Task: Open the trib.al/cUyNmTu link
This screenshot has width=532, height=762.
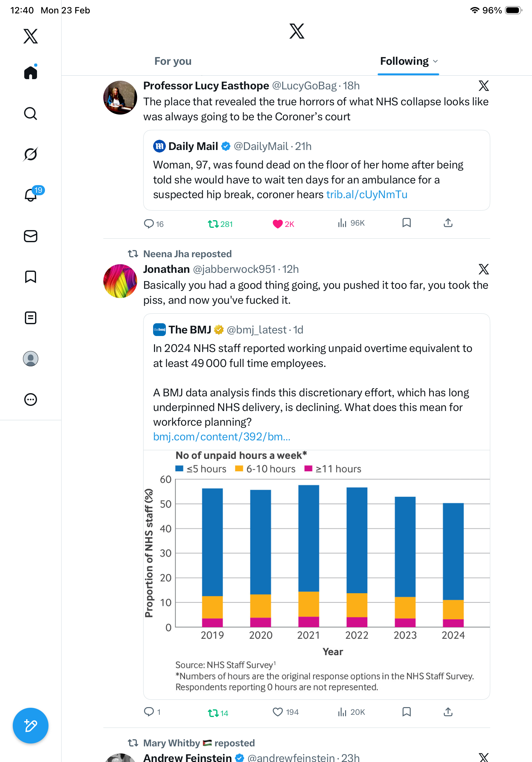Action: click(366, 194)
